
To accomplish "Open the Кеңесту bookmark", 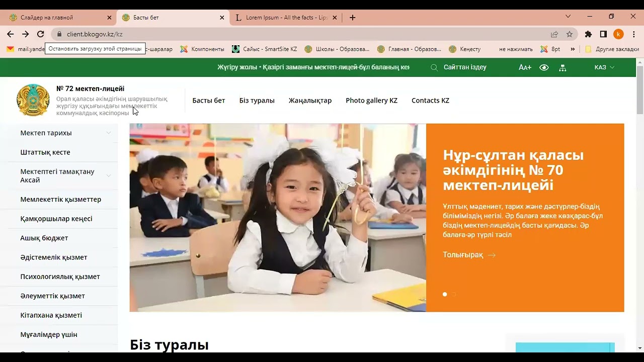I will pos(464,49).
